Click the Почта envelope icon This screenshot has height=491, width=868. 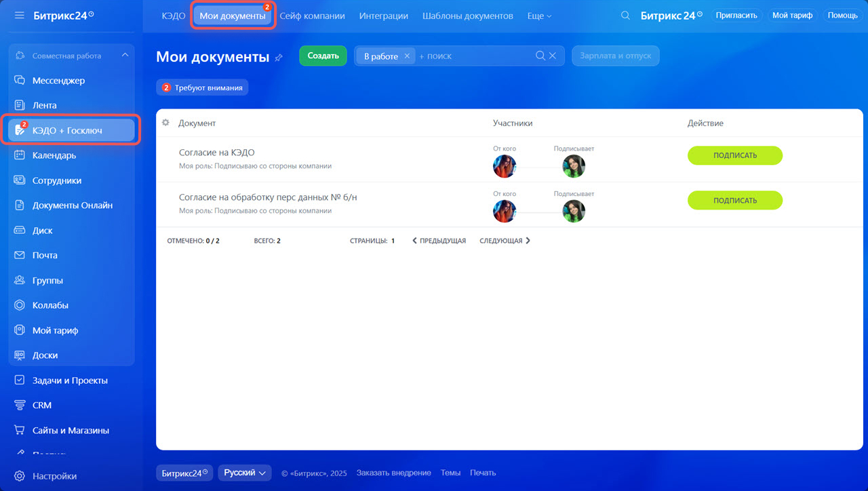coord(20,256)
